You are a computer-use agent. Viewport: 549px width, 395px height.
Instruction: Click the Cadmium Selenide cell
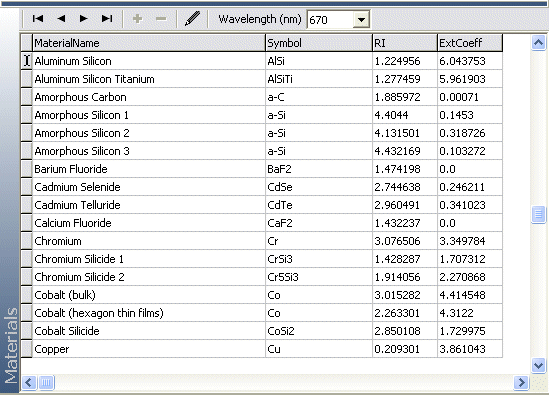tap(149, 187)
